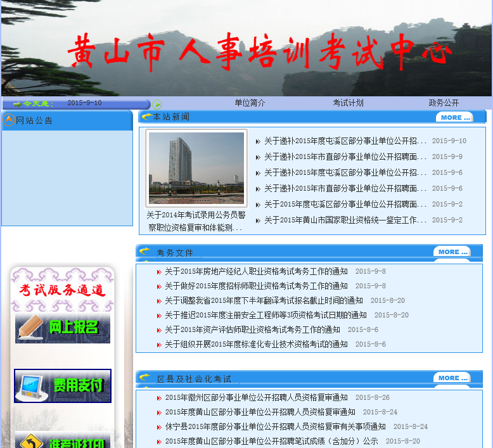
Task: Open 关于组织开展2015年度标准化专业技术资格考试 notice
Action: tap(256, 344)
